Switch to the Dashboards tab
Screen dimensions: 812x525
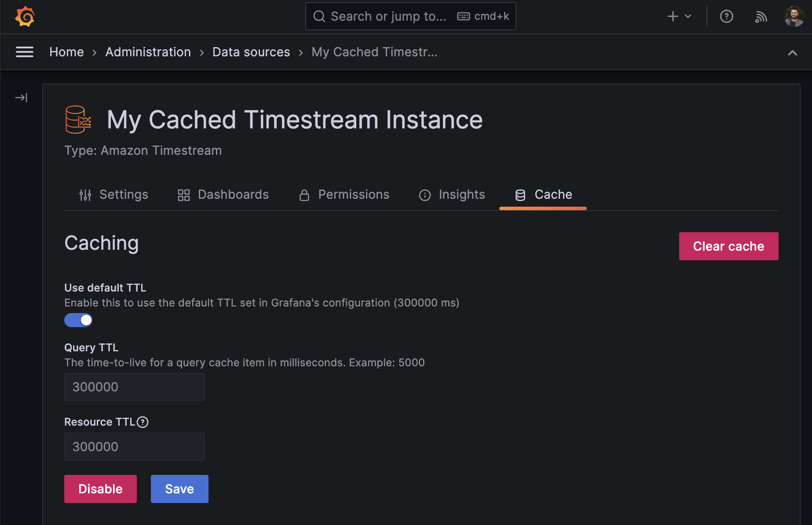223,195
